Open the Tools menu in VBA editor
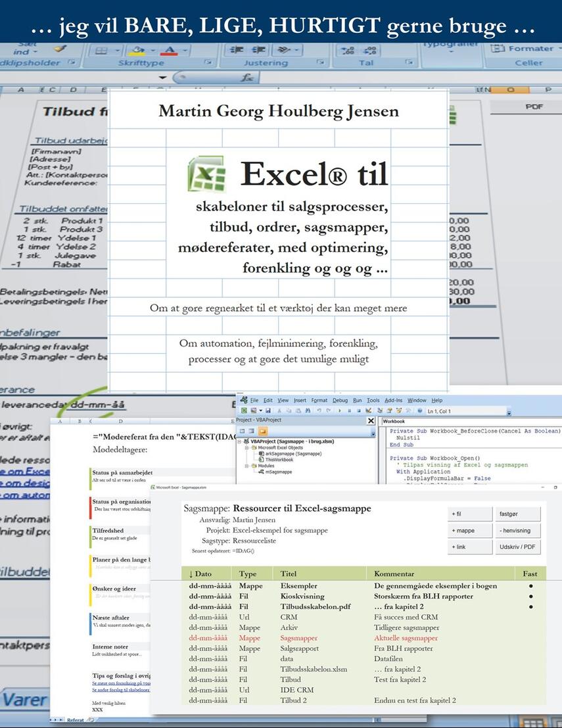 pyautogui.click(x=373, y=400)
